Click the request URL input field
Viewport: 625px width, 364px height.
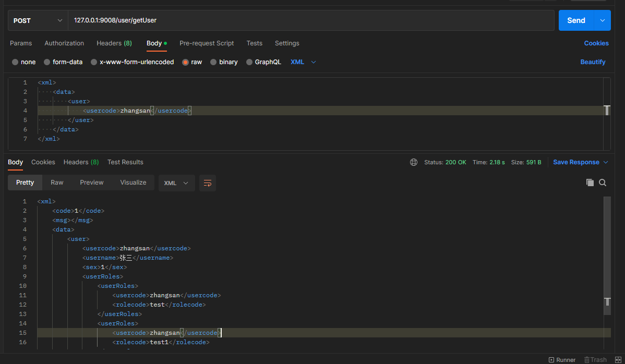click(310, 20)
